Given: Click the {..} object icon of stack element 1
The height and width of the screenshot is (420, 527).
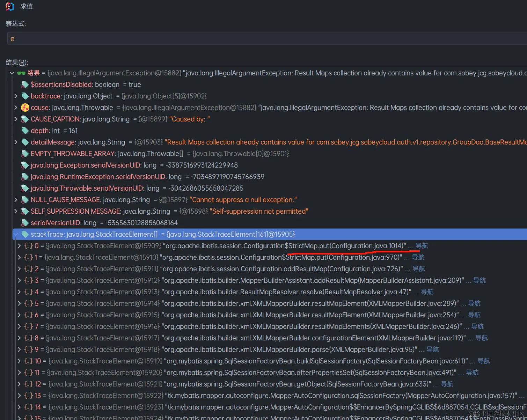Looking at the screenshot, I should tap(29, 257).
